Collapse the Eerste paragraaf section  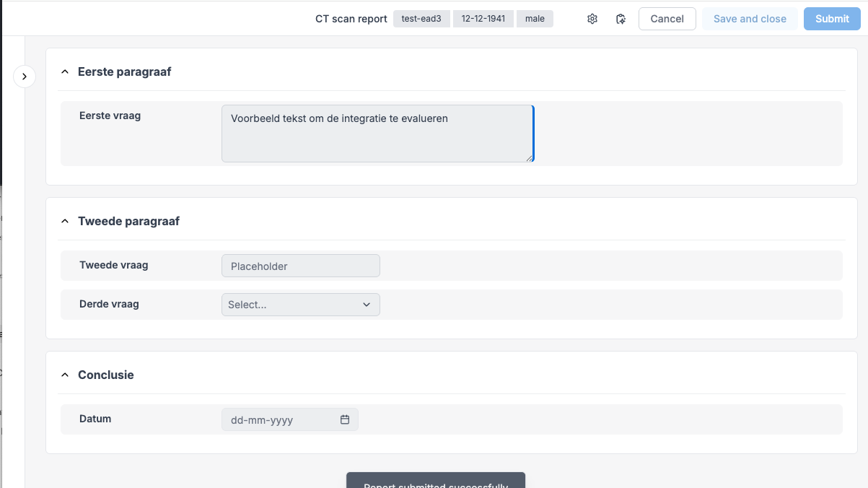(65, 72)
